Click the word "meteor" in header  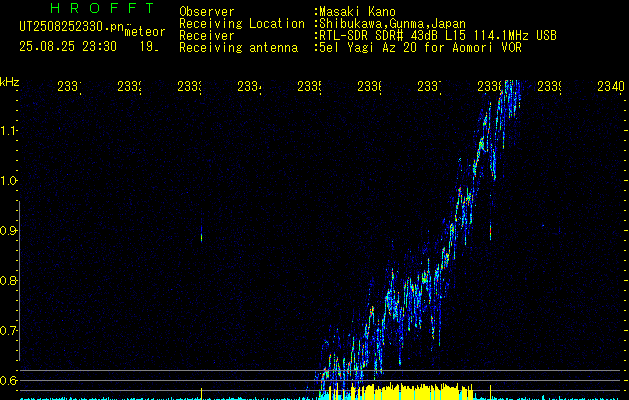coord(145,32)
